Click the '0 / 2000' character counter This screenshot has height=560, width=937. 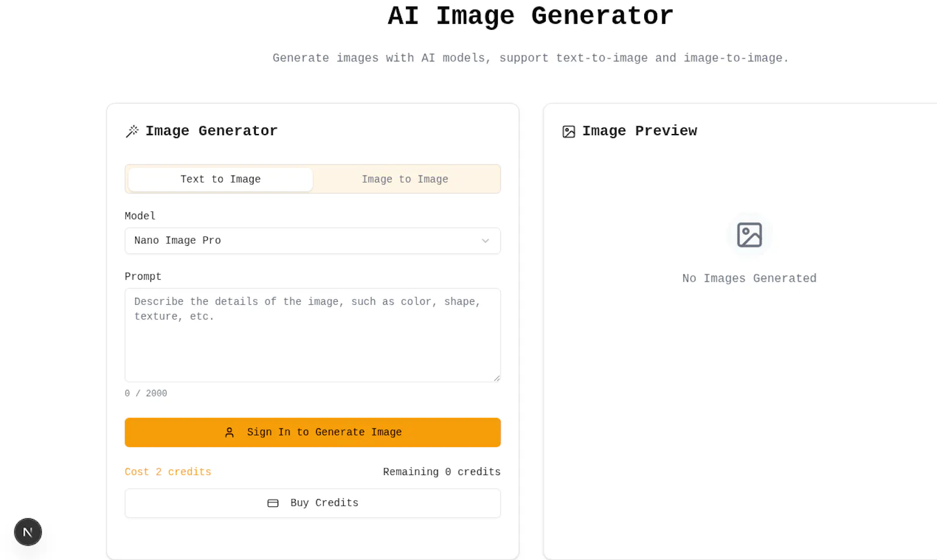pos(146,393)
